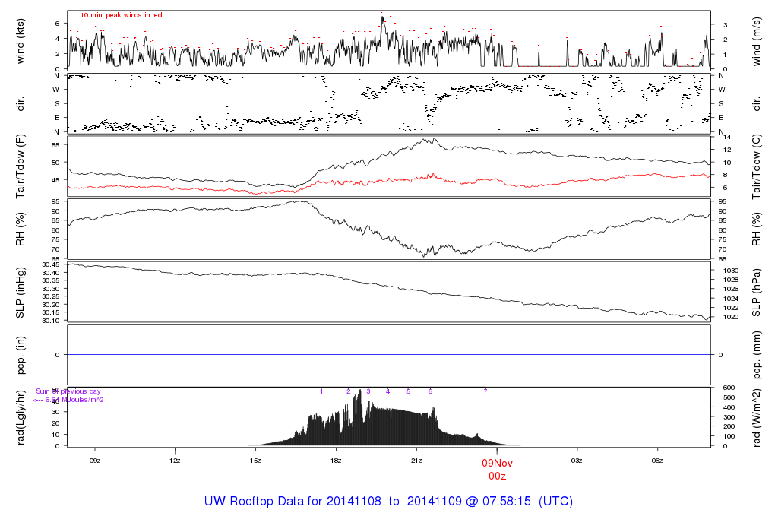Select the red "00z" label
Screen dimensions: 778x532
click(497, 477)
